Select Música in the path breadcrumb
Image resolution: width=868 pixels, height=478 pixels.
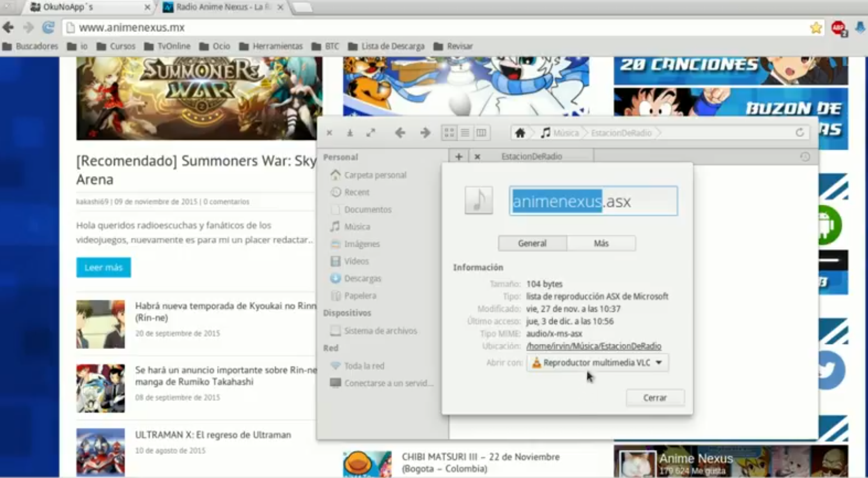(559, 133)
